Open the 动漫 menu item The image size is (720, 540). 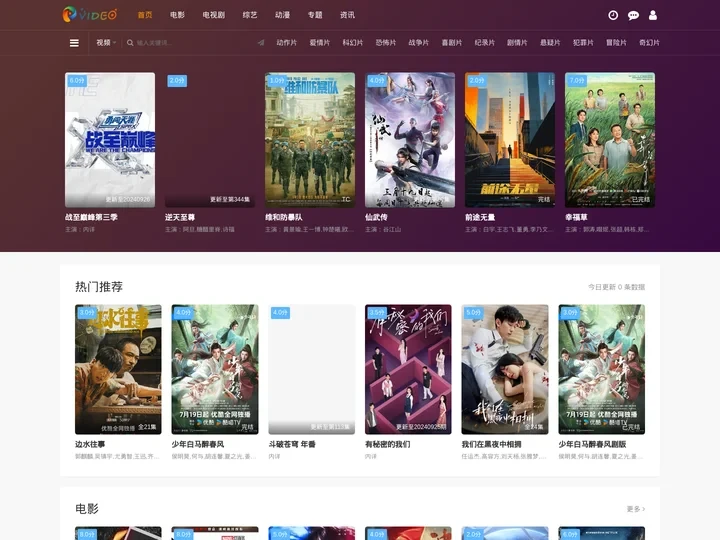tap(282, 15)
